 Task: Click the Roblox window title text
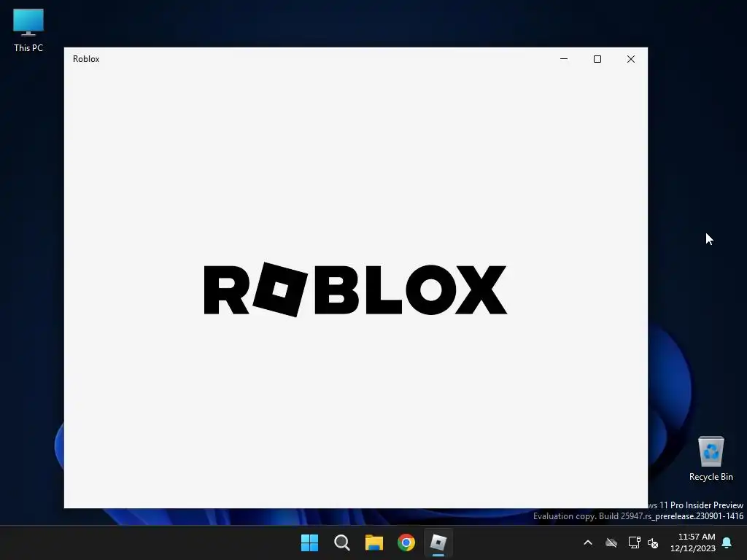point(86,59)
